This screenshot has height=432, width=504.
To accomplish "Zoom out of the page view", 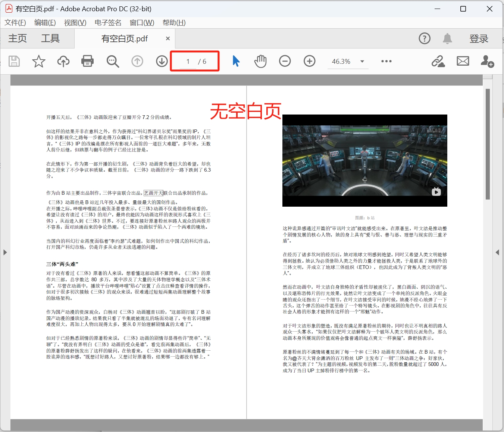I will tap(285, 61).
